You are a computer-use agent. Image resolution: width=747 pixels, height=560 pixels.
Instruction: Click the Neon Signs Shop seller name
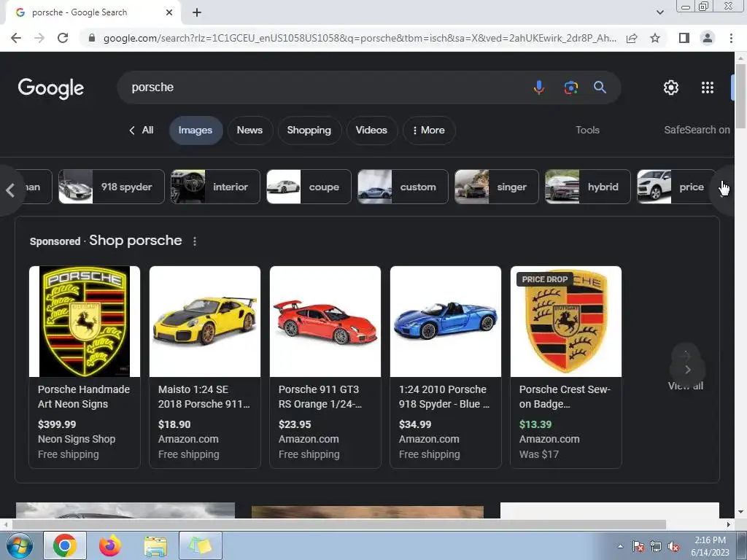tap(77, 439)
